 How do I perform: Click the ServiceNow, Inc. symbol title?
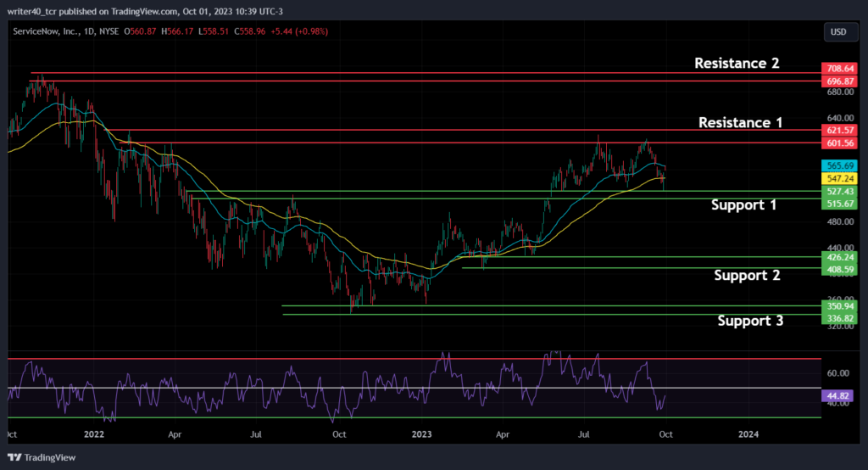point(46,31)
